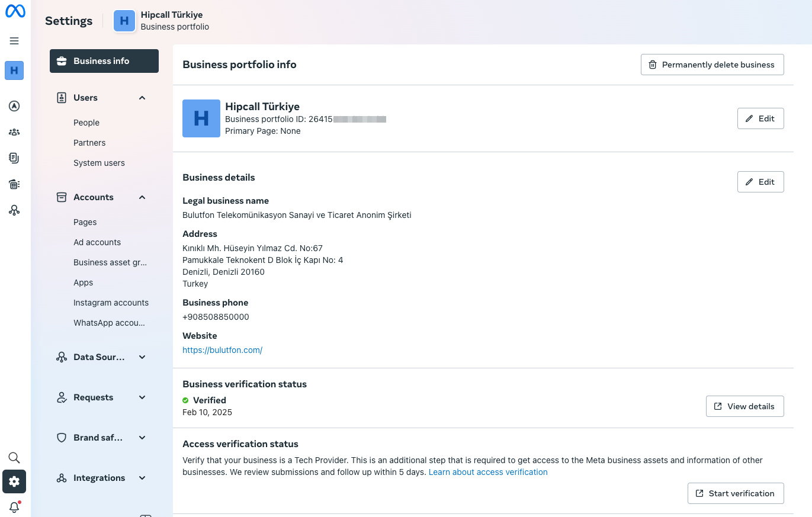Click Permanently delete business button
The width and height of the screenshot is (812, 517).
coord(712,65)
